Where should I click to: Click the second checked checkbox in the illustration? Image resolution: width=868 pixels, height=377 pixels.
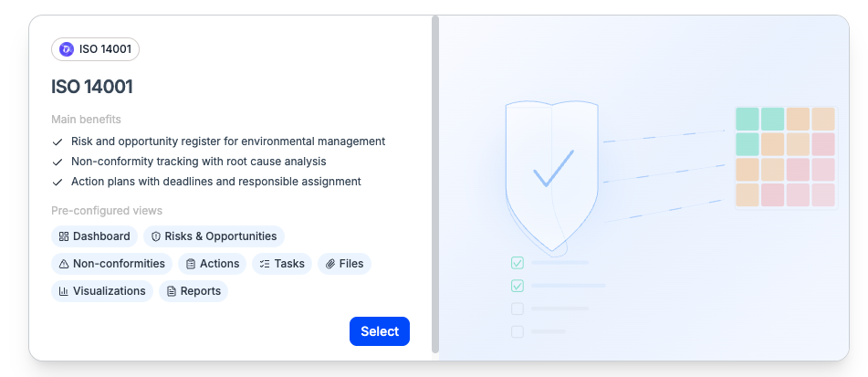[x=517, y=286]
